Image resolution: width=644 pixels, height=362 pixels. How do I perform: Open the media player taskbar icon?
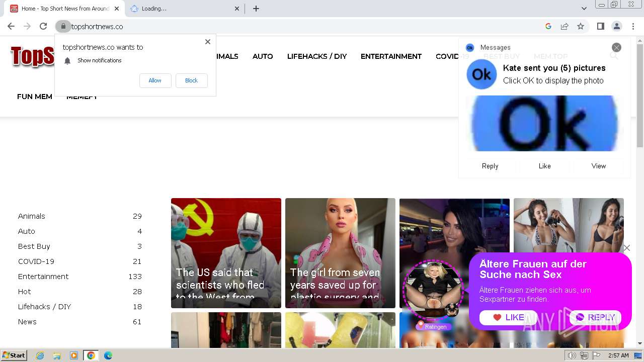[74, 355]
